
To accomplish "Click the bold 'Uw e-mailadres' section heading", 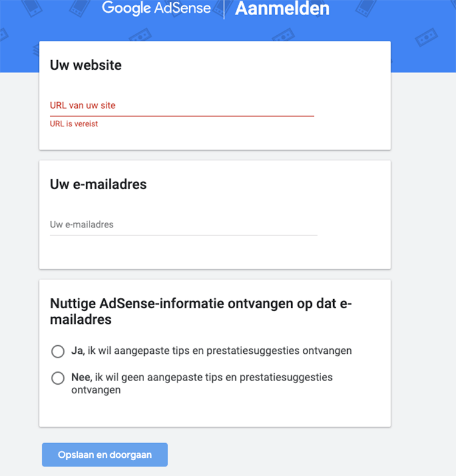I will pyautogui.click(x=98, y=184).
